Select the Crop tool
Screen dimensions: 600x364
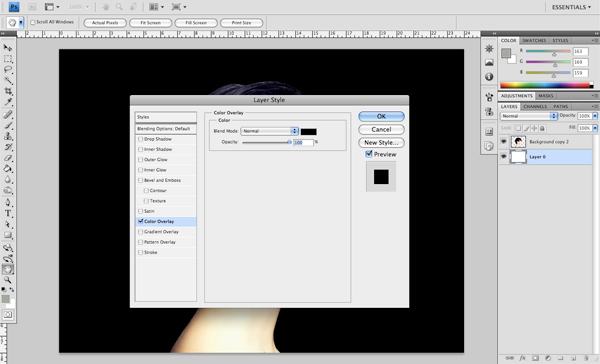(8, 91)
